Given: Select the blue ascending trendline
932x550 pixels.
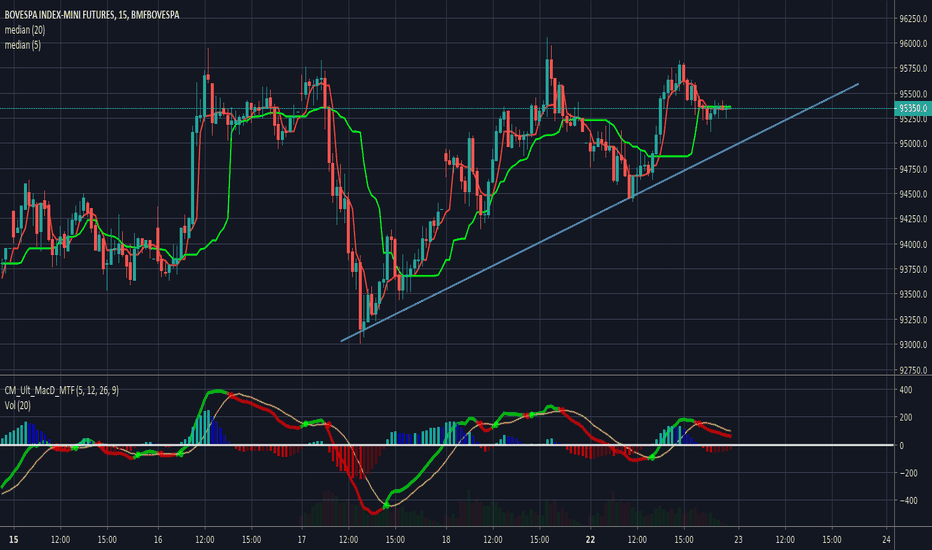Looking at the screenshot, I should [600, 212].
